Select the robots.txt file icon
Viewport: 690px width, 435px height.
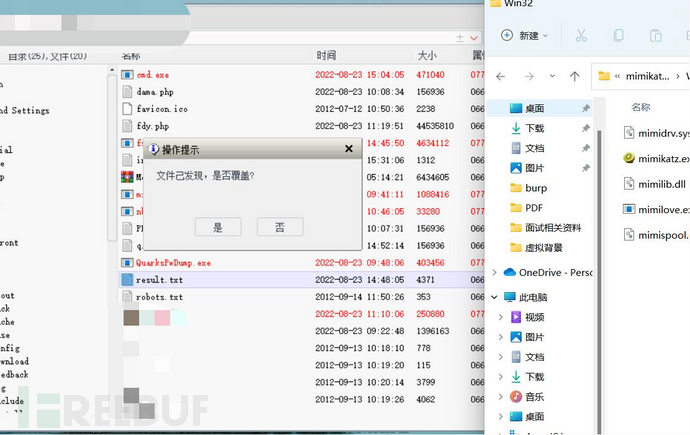[127, 296]
